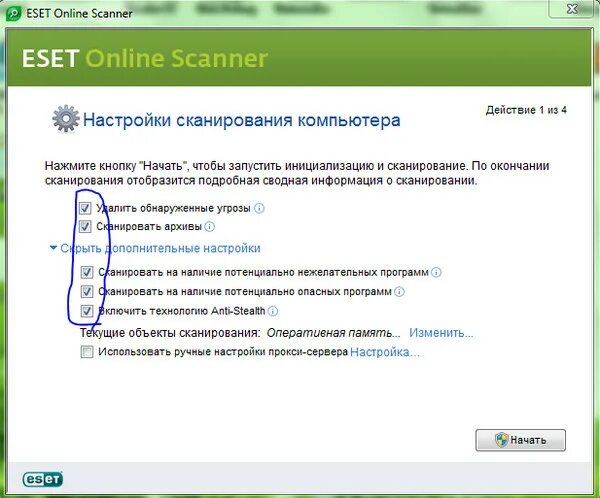This screenshot has width=600, height=498.
Task: Open proxy 'Настройка...' link
Action: pyautogui.click(x=385, y=352)
